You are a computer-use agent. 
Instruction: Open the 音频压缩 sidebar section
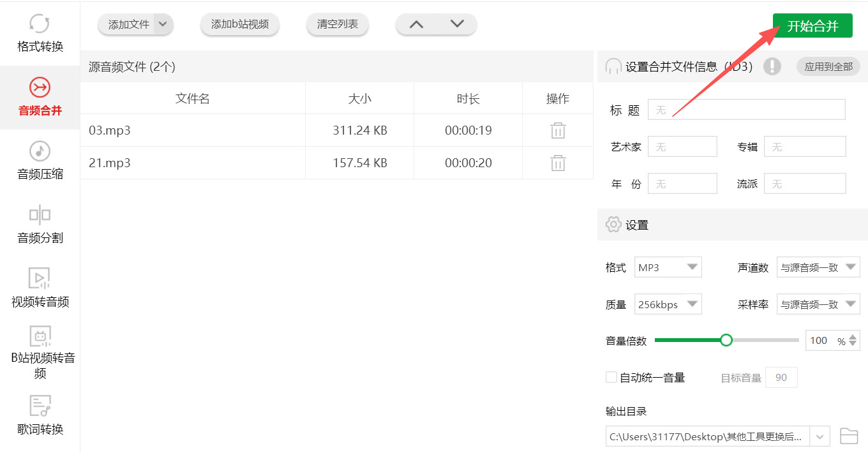pos(40,161)
